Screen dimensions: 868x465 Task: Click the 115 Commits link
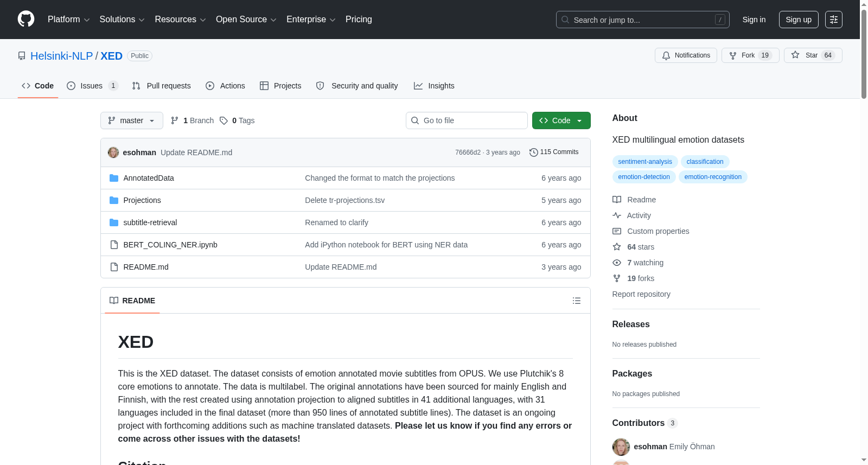(x=554, y=152)
